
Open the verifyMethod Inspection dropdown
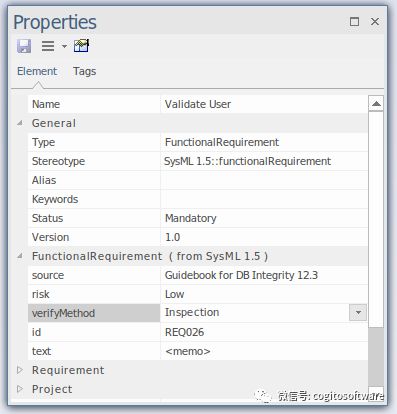[x=358, y=313]
